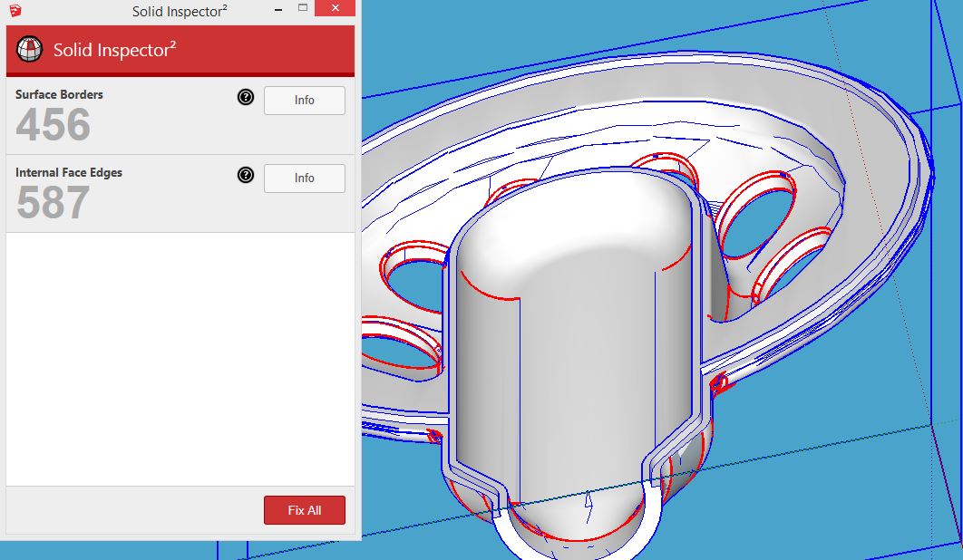This screenshot has height=560, width=963.
Task: Click the Fix All button
Action: pyautogui.click(x=304, y=510)
